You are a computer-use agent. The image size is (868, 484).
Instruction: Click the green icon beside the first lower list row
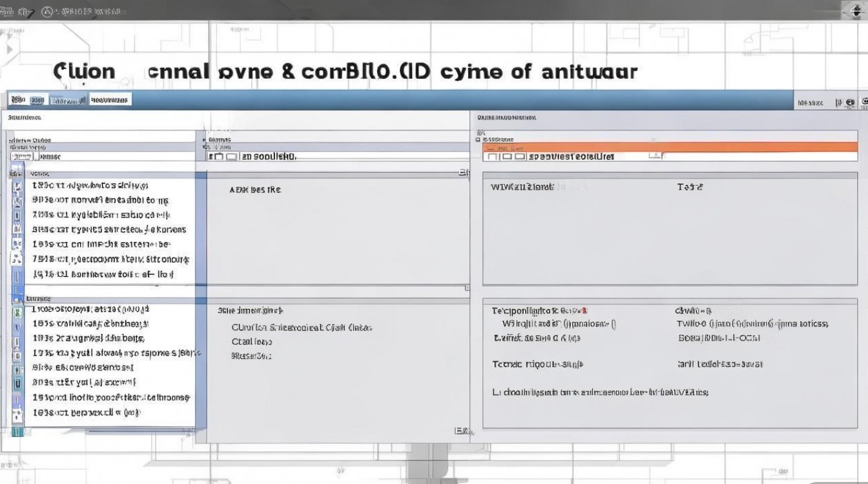[x=17, y=311]
